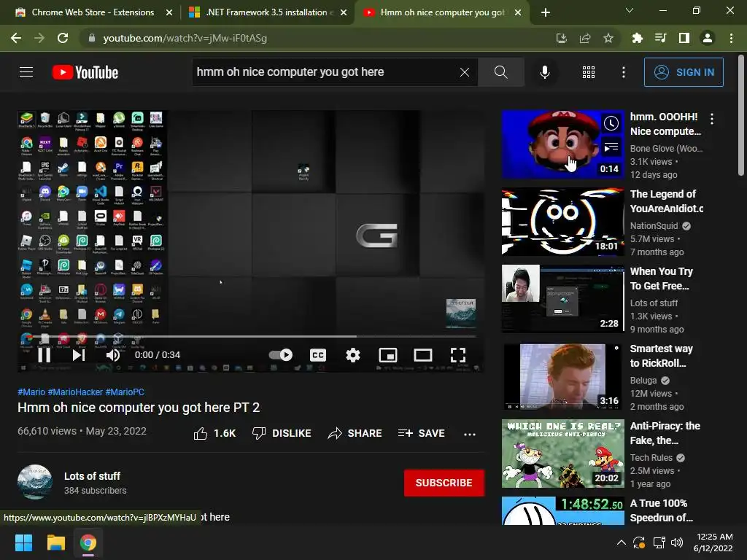The image size is (747, 560).
Task: Click SAVE to add to playlist
Action: 421,433
